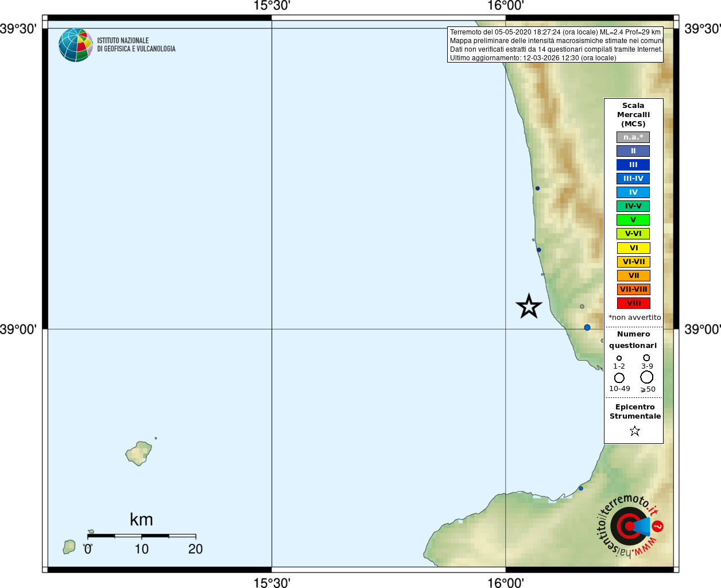This screenshot has width=721, height=588.
Task: Select the green V intensity swatch
Action: [633, 220]
